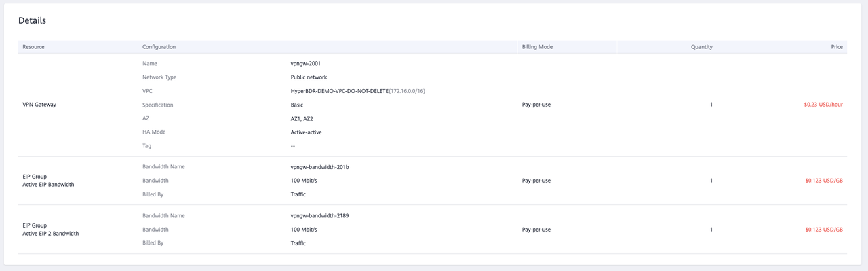
Task: Click Bandwidth Name label beside vpngw-bandwidth-201b
Action: pos(163,167)
